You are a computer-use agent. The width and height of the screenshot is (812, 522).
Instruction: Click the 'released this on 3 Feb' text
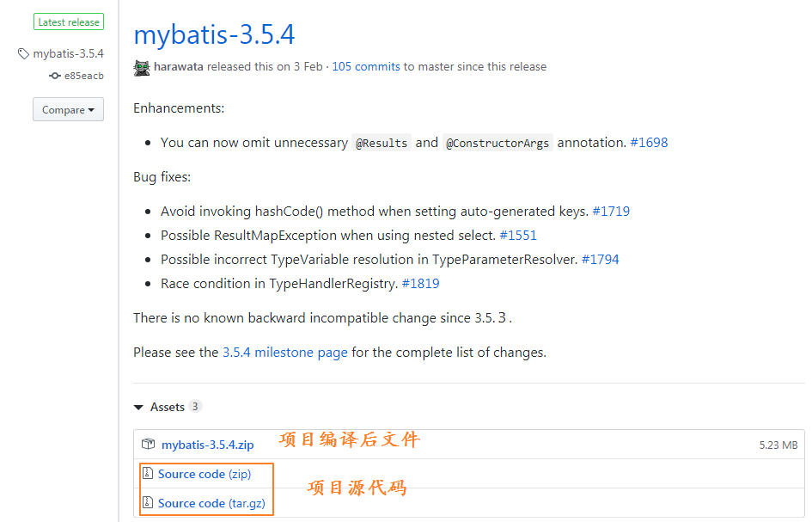[x=265, y=67]
